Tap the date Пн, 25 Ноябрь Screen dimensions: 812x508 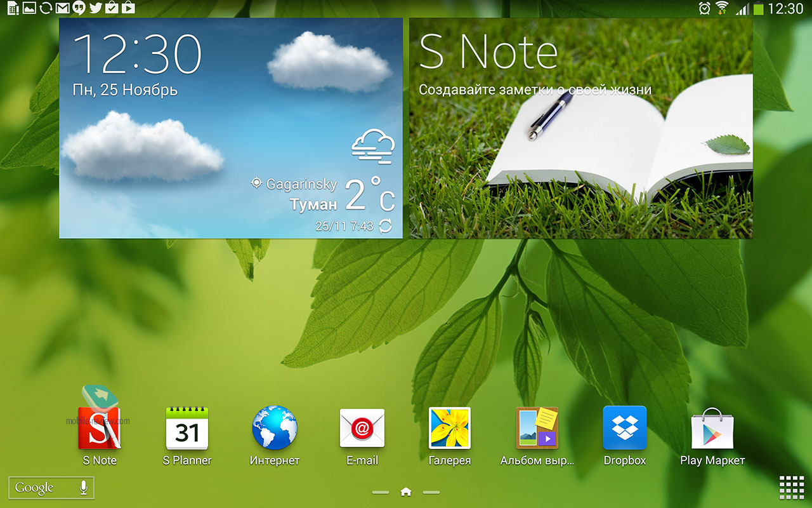point(125,90)
